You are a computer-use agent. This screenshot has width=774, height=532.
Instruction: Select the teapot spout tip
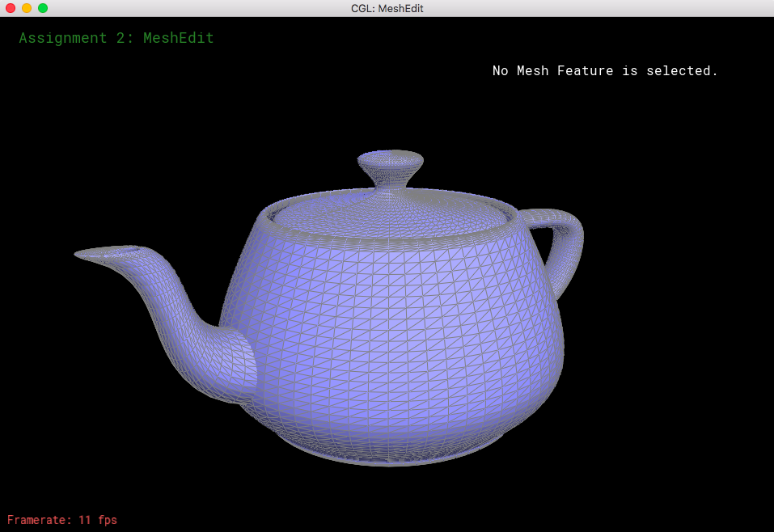point(106,253)
